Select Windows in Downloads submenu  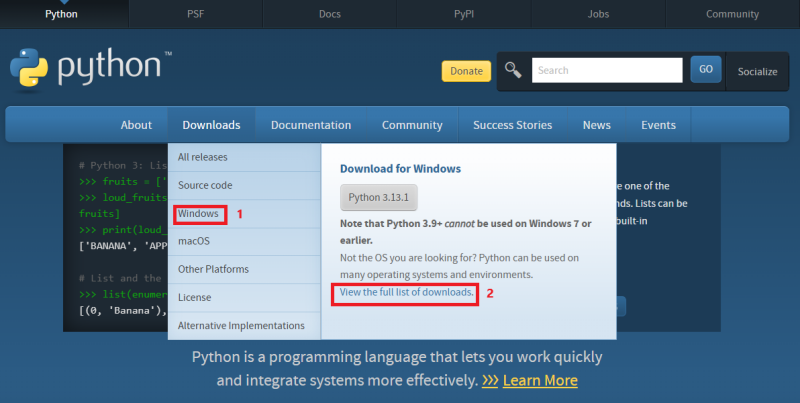tap(244, 214)
